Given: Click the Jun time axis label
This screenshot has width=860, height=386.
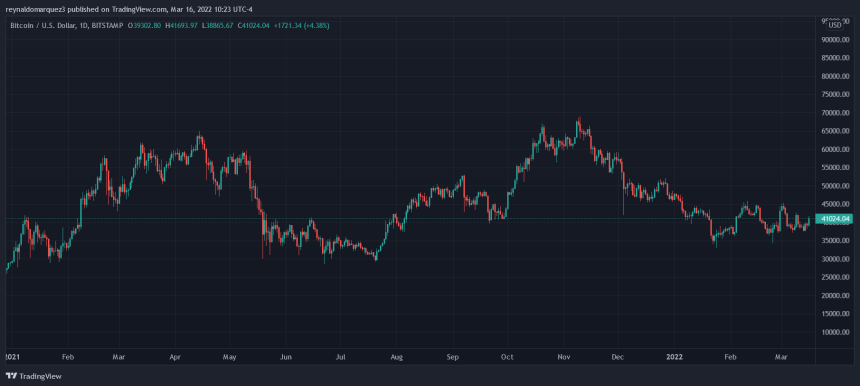Looking at the screenshot, I should [x=286, y=357].
